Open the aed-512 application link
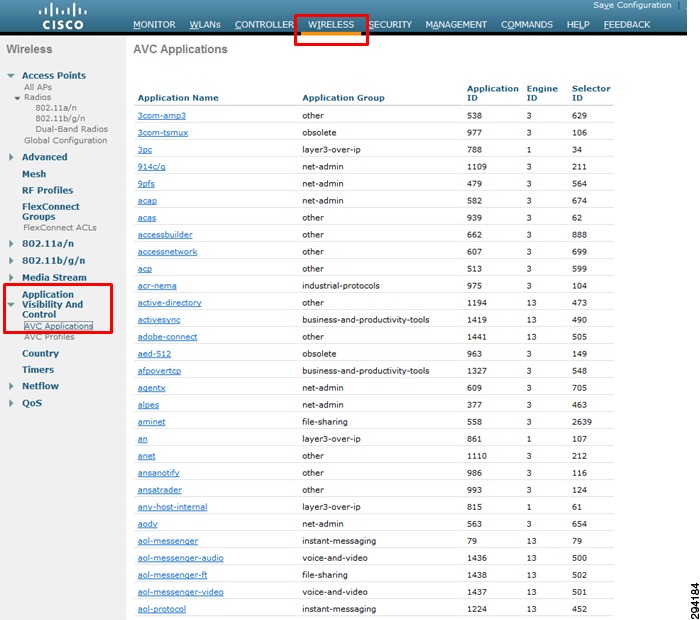 (x=154, y=354)
